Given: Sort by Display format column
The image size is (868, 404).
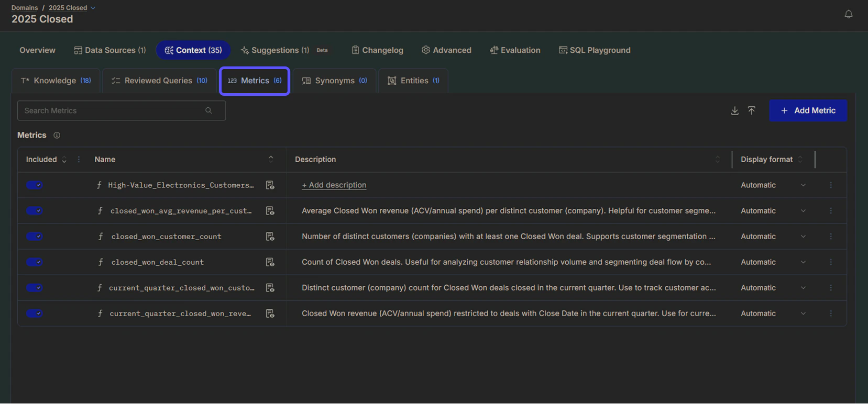Looking at the screenshot, I should coord(800,159).
